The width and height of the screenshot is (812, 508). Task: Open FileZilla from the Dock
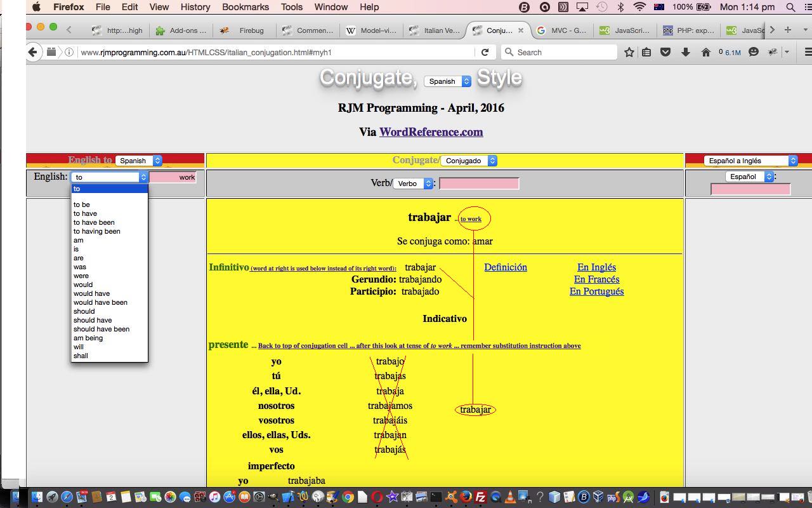click(x=480, y=497)
